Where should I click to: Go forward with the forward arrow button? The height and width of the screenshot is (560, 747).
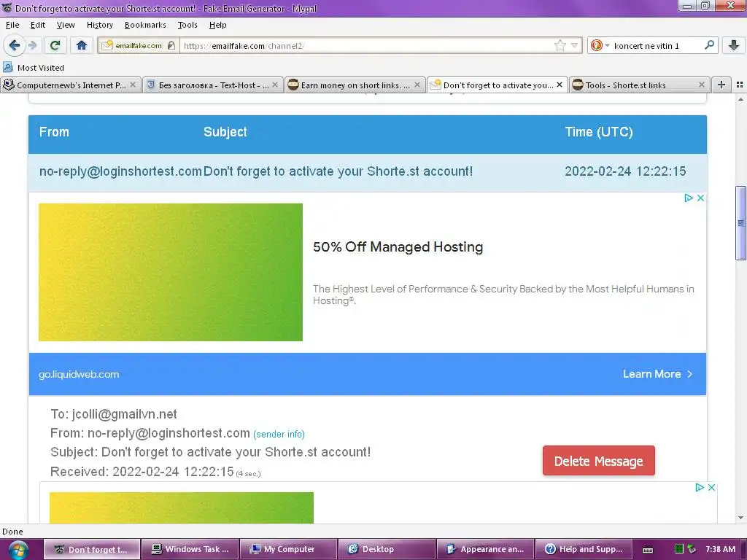[32, 45]
